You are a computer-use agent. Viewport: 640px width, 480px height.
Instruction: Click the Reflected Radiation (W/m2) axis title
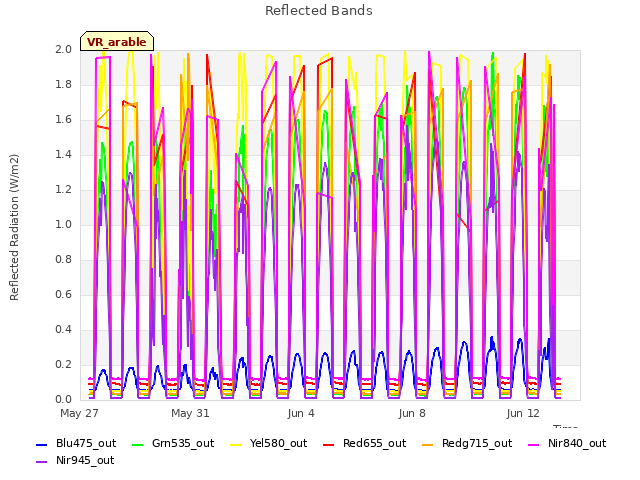click(x=14, y=227)
